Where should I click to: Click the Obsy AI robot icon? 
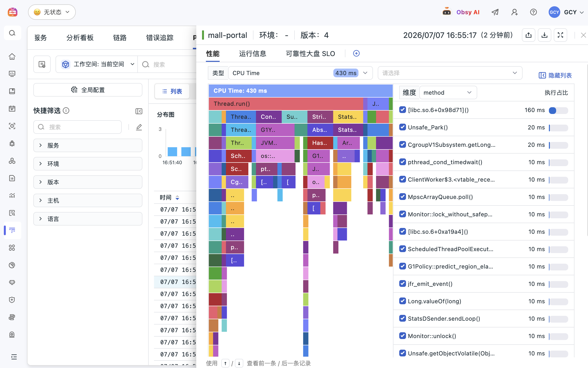[x=446, y=12]
